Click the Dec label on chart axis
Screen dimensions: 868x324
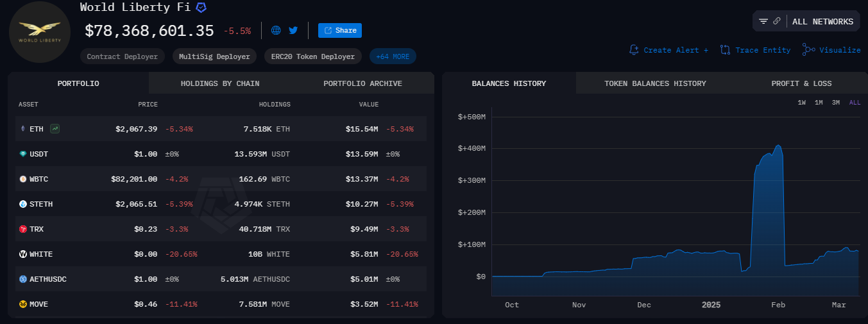point(644,305)
